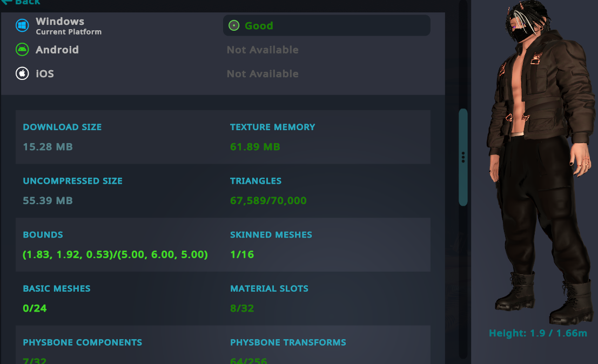This screenshot has height=364, width=598.
Task: Click the 15.28 MB download value
Action: [x=48, y=147]
